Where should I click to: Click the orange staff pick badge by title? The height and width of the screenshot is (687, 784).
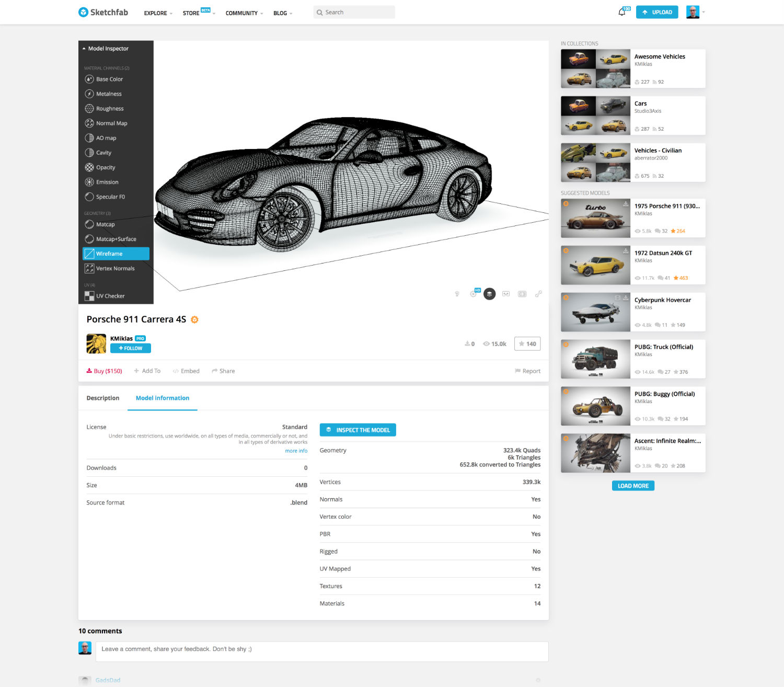pos(194,319)
